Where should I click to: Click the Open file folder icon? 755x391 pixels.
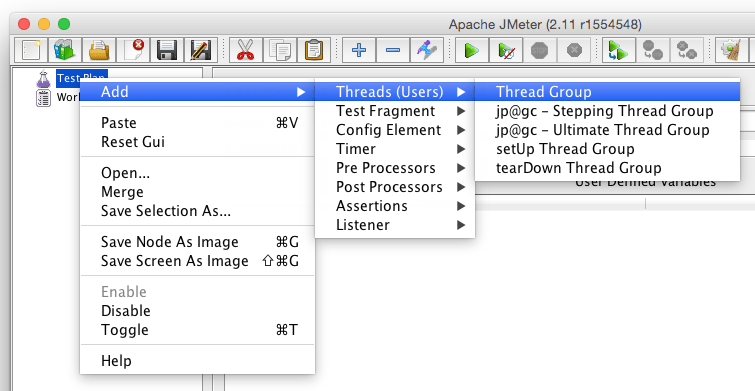tap(99, 50)
